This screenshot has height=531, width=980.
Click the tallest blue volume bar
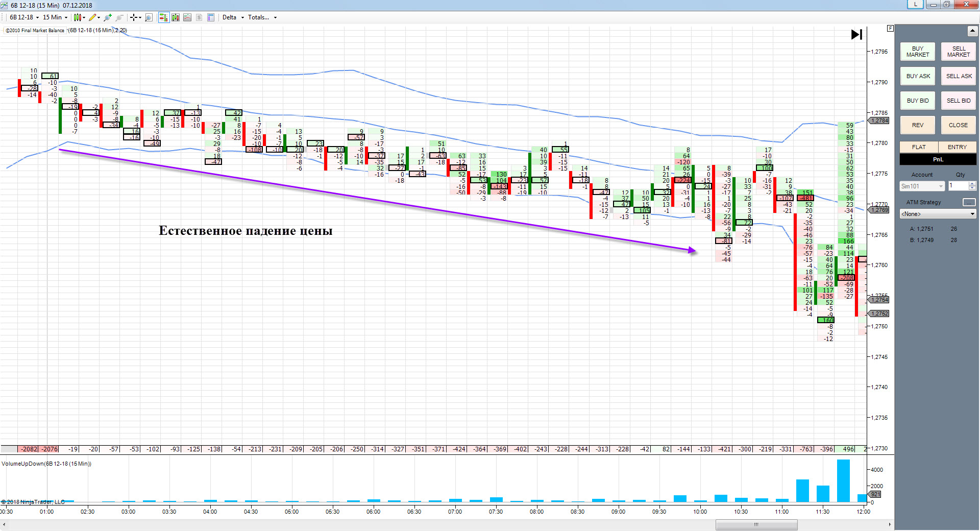(843, 481)
